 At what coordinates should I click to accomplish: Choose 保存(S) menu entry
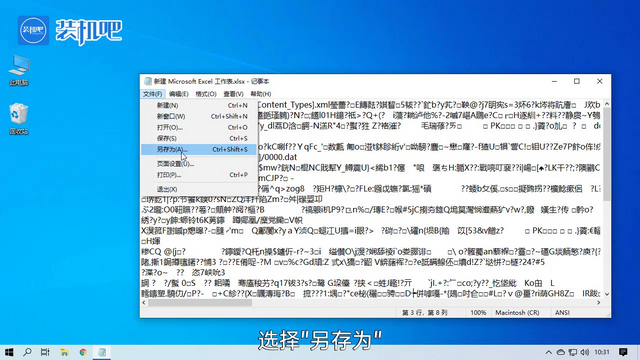tap(199, 138)
